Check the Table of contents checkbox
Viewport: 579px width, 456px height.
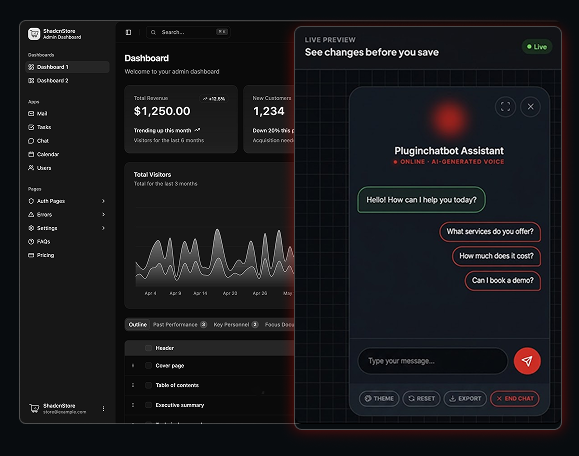(x=148, y=385)
